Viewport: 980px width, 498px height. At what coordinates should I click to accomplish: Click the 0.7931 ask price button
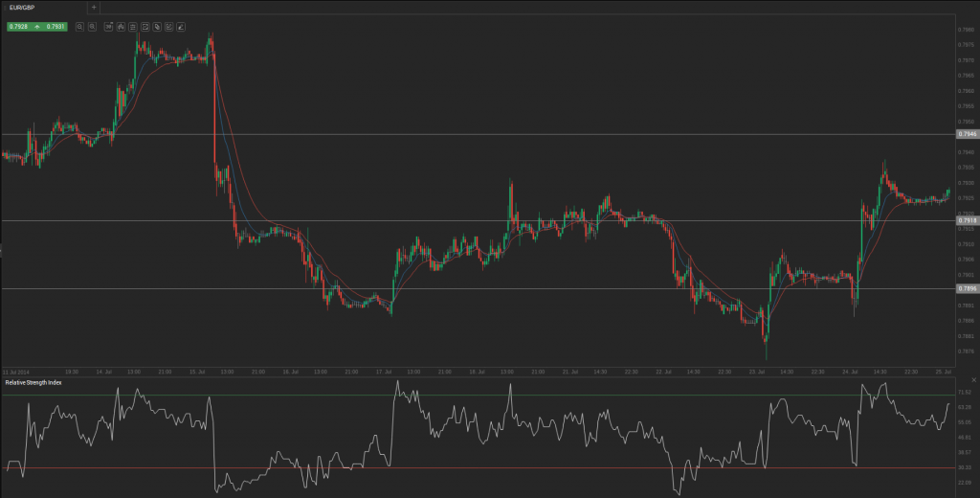tap(56, 27)
